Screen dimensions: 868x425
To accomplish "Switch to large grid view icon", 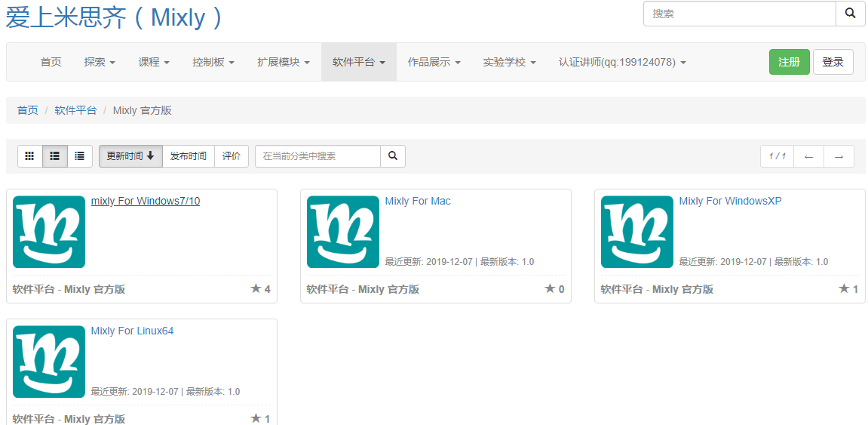I will pos(30,156).
